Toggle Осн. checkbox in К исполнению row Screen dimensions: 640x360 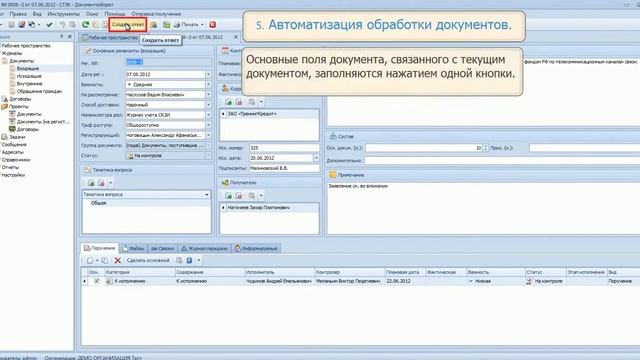[96, 281]
